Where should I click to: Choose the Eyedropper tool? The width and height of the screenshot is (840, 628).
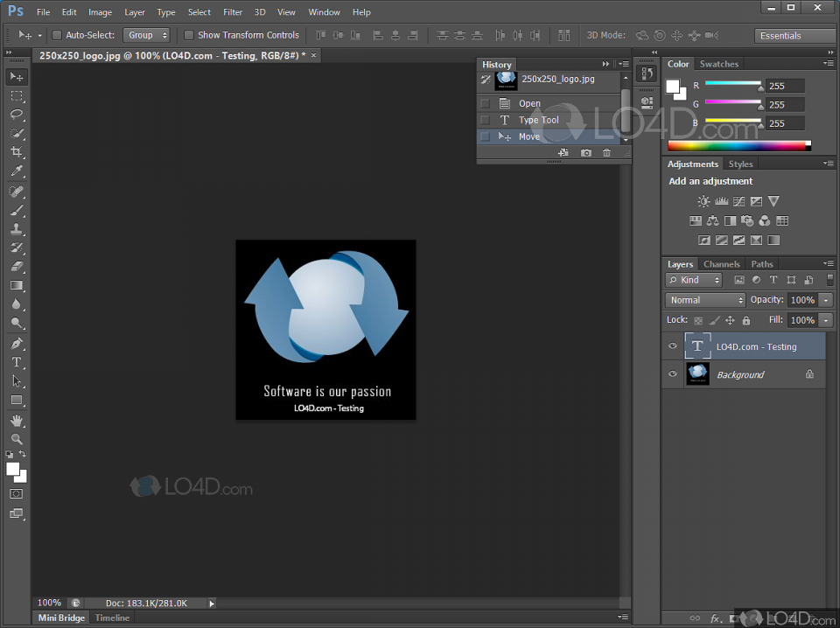tap(17, 171)
